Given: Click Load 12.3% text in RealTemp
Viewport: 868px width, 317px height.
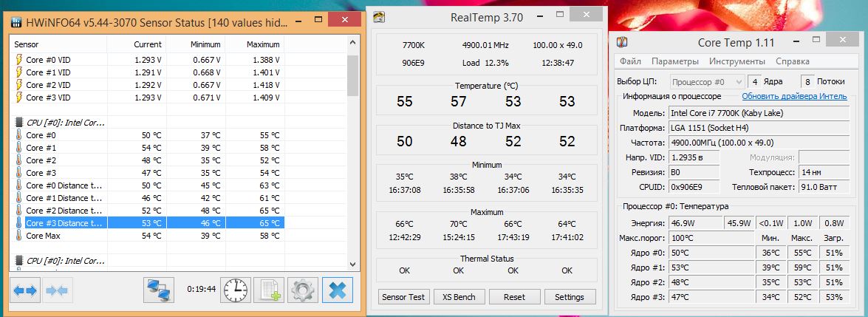Looking at the screenshot, I should pyautogui.click(x=485, y=63).
